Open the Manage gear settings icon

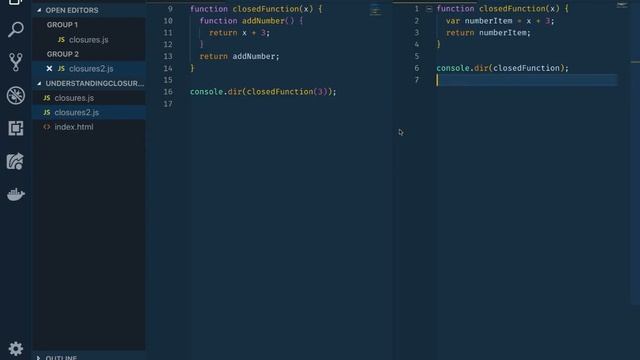[x=16, y=349]
